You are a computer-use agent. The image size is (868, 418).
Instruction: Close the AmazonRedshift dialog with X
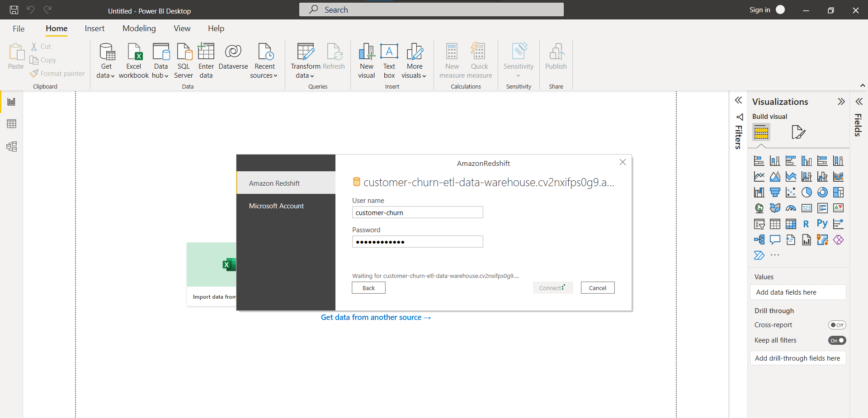(x=623, y=162)
